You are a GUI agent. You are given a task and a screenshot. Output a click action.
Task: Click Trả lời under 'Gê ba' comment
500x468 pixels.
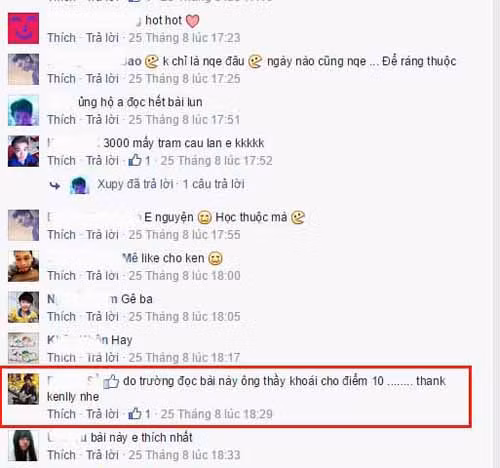click(102, 317)
